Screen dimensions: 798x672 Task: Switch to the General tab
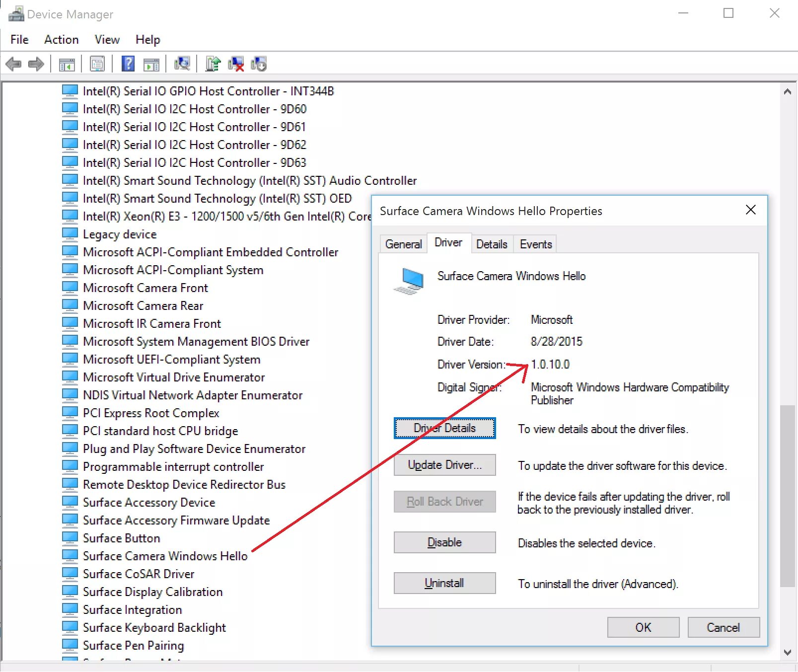point(404,244)
